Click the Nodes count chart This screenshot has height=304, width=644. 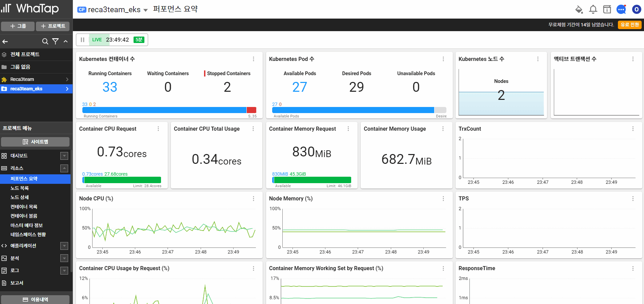501,92
